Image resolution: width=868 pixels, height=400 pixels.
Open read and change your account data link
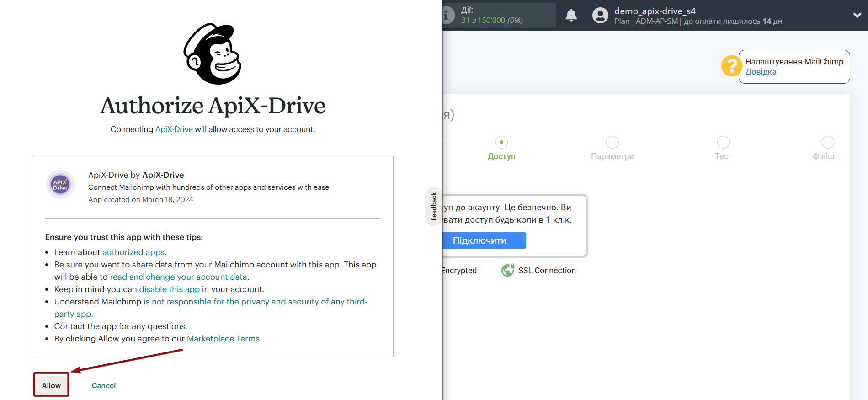tap(178, 277)
